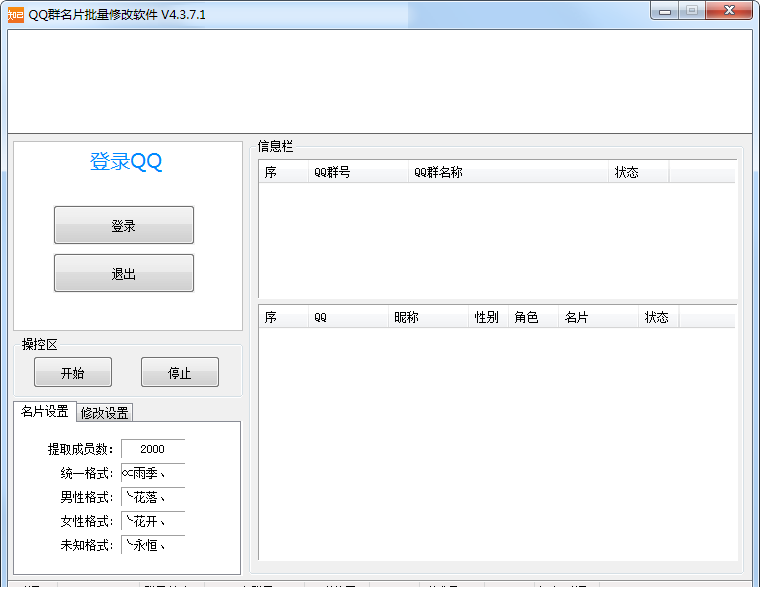Viewport: 760px width, 610px height.
Task: Sort by the QQ群号 column header
Action: tap(358, 172)
